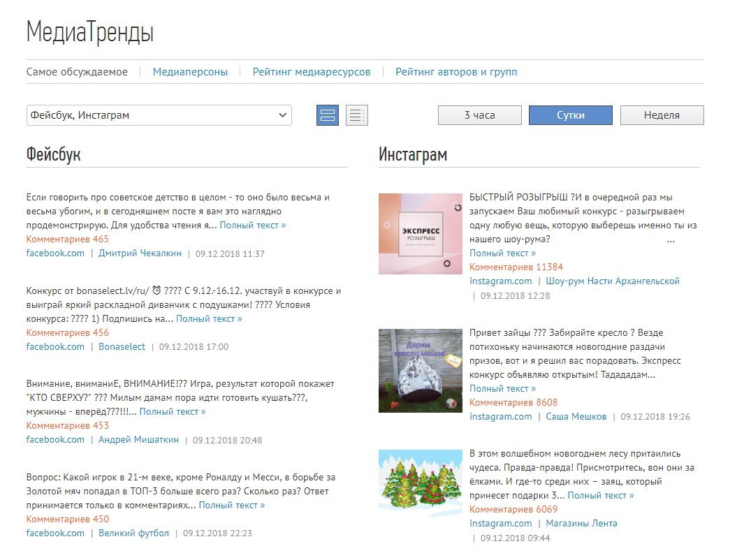
Task: Open the Экспресс розыгрыш thumbnail
Action: pos(421,234)
